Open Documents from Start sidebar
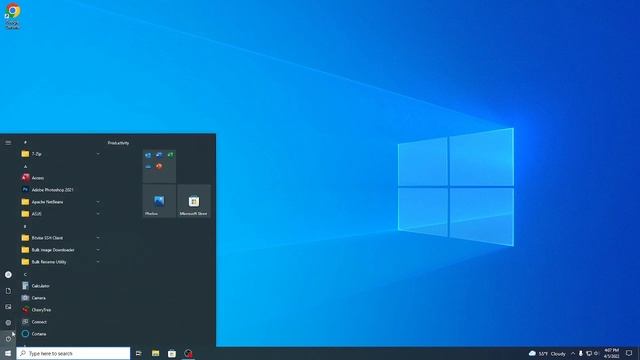The image size is (640, 360). click(8, 291)
